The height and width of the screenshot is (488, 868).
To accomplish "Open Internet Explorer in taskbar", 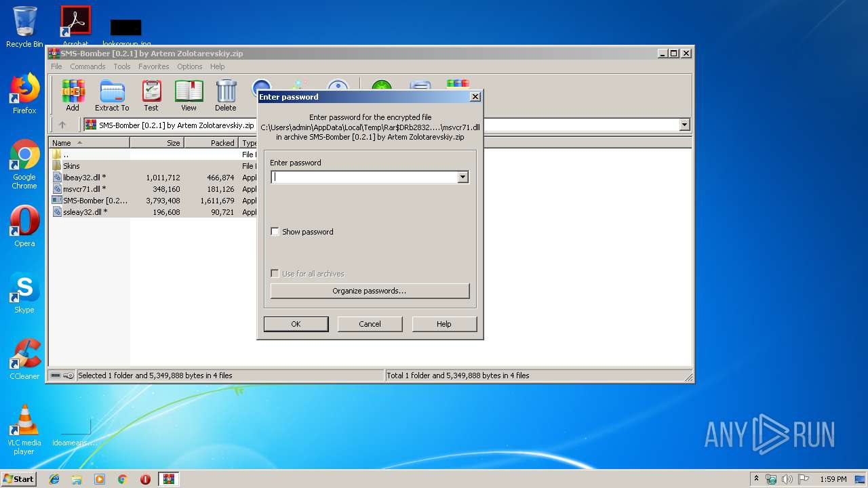I will point(54,479).
